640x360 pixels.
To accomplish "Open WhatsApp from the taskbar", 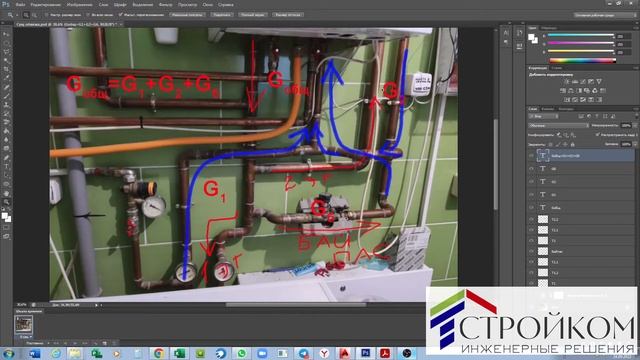I will point(242,353).
